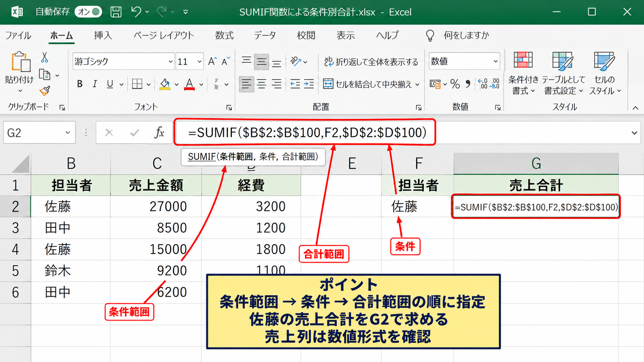Screen dimensions: 644x362
Task: Switch to the 表示 tab
Action: point(345,35)
